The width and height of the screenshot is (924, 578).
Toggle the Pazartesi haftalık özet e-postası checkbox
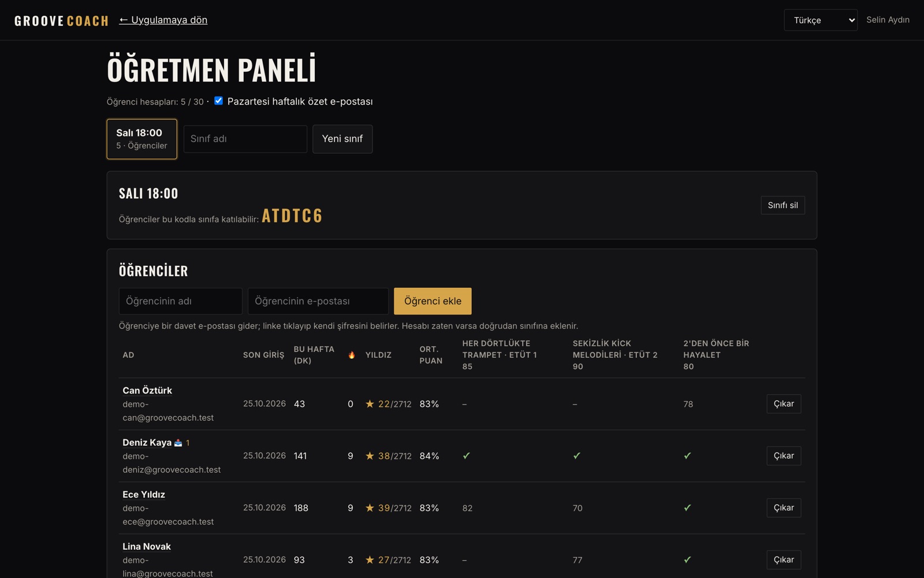(218, 101)
